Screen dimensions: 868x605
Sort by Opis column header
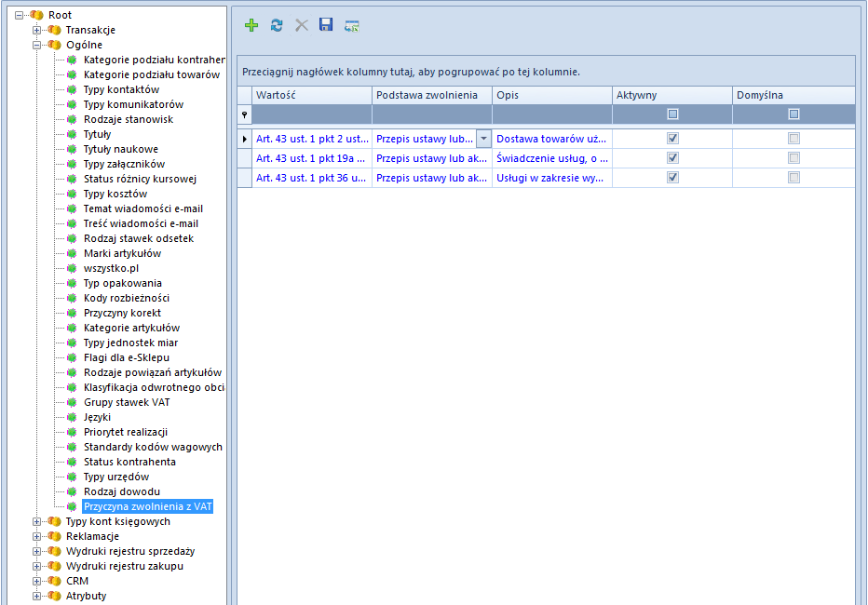[x=552, y=95]
